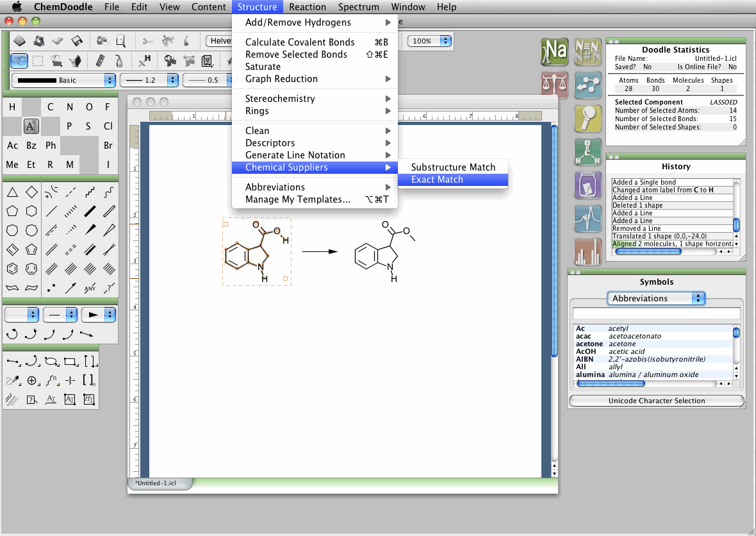This screenshot has height=536, width=756.
Task: Select the Nitrogen element label button
Action: 70,107
